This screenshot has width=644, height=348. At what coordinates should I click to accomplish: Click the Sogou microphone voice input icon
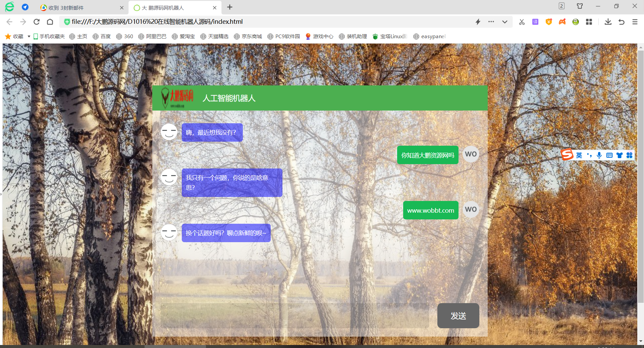(599, 155)
